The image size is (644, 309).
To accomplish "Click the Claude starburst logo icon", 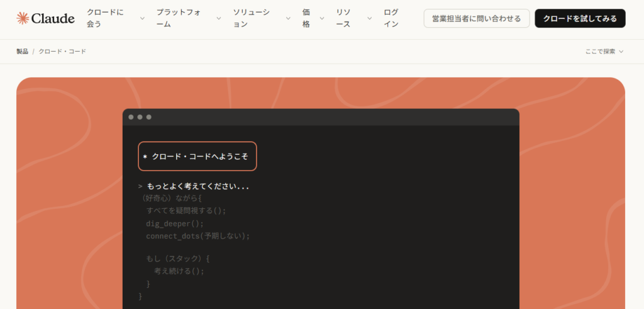I will [23, 18].
